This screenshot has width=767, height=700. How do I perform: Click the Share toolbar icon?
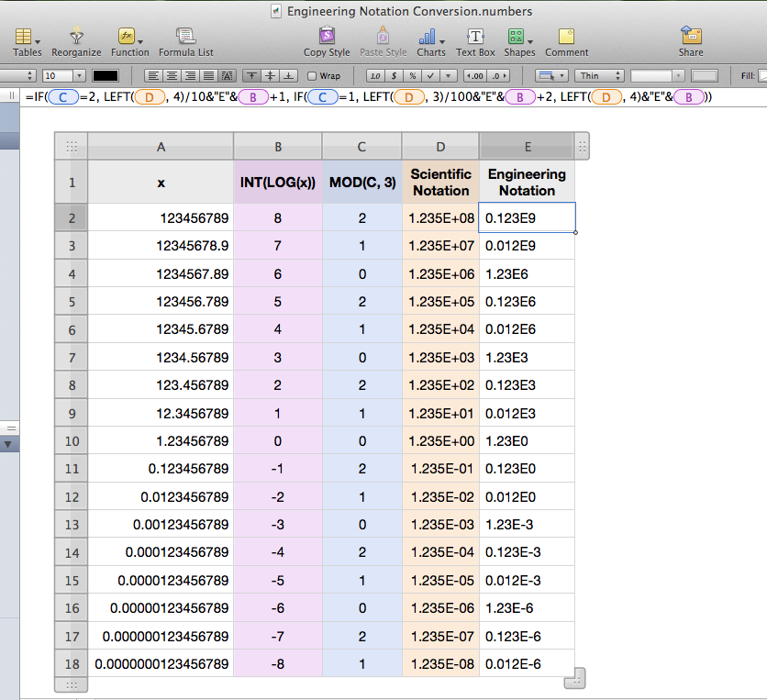point(691,37)
